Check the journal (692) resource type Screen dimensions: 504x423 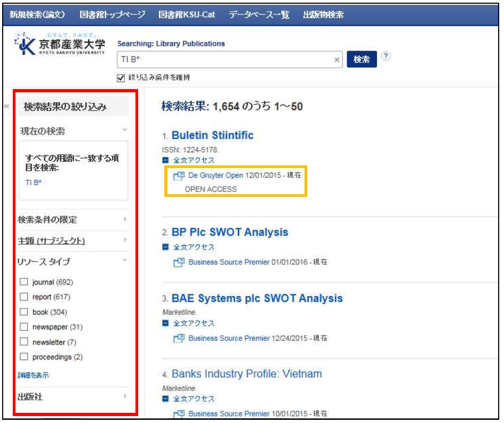(x=24, y=282)
